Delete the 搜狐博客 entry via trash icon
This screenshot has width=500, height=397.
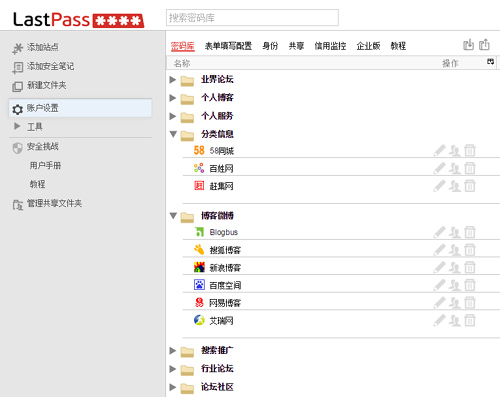[470, 250]
